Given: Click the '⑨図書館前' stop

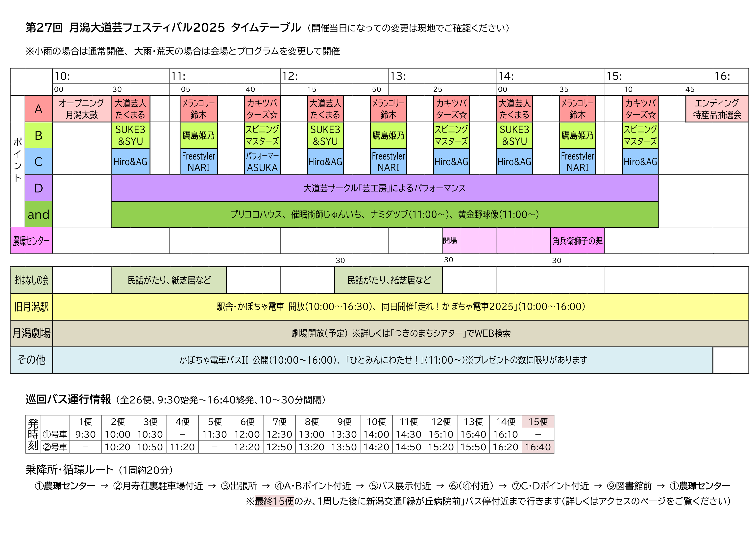Looking at the screenshot, I should tap(629, 486).
